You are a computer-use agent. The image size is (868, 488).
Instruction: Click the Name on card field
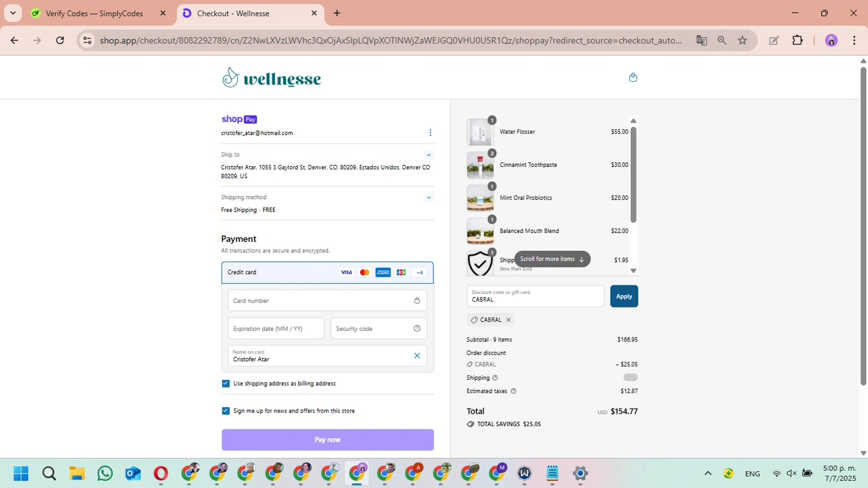click(x=328, y=355)
